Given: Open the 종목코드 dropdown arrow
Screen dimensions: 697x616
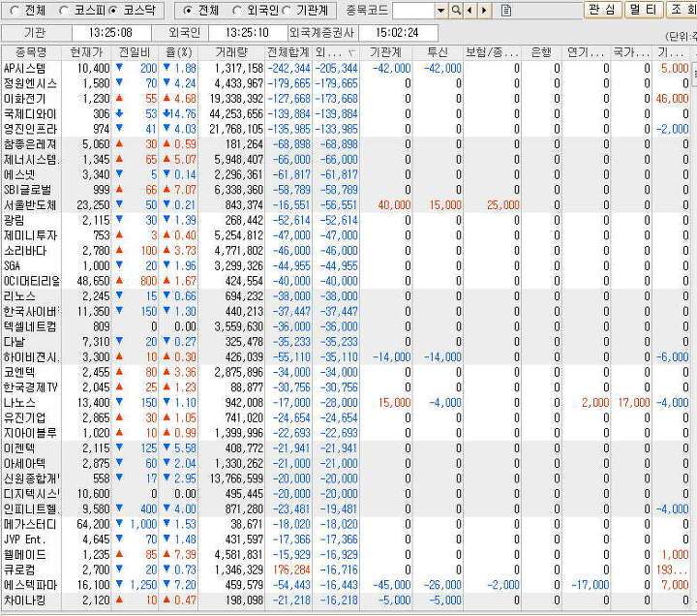Looking at the screenshot, I should tap(440, 11).
